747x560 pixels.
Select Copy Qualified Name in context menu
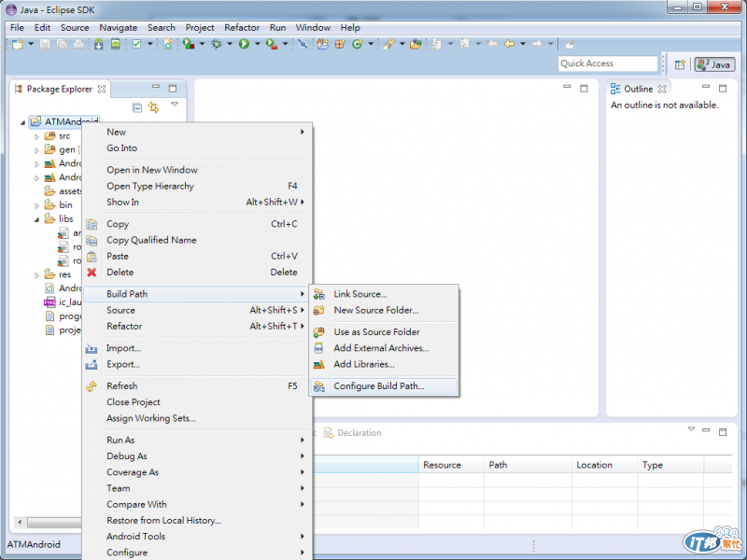tap(198, 240)
